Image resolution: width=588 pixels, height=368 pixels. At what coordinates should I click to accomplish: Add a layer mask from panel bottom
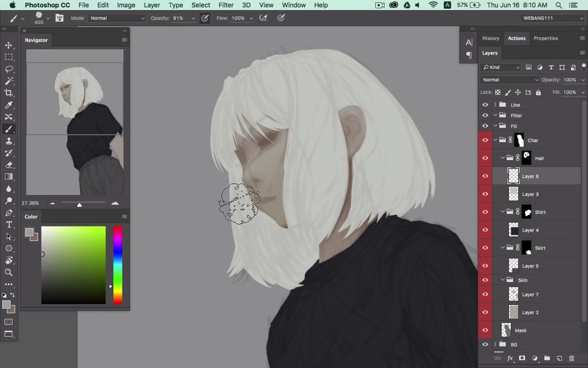(x=522, y=358)
